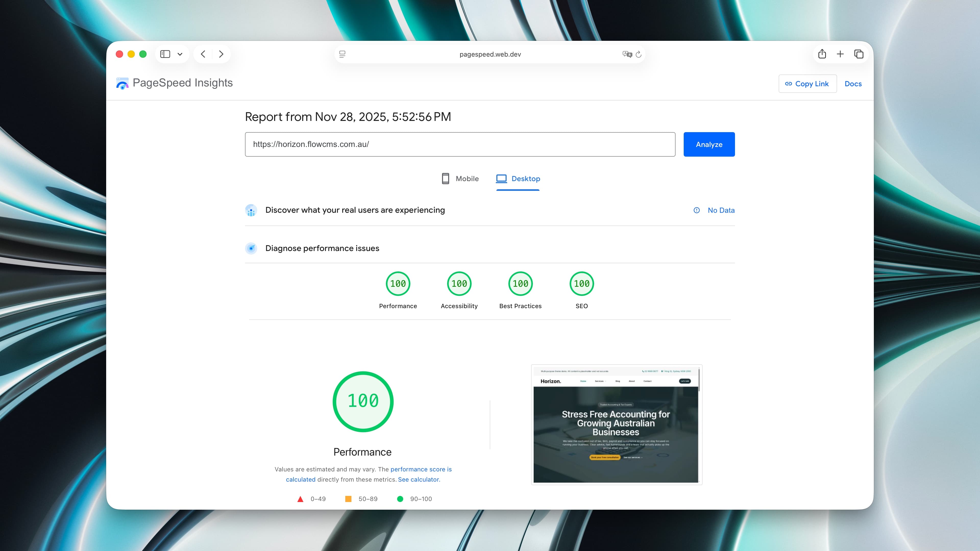The width and height of the screenshot is (980, 551).
Task: Select the Desktop tab
Action: click(518, 178)
